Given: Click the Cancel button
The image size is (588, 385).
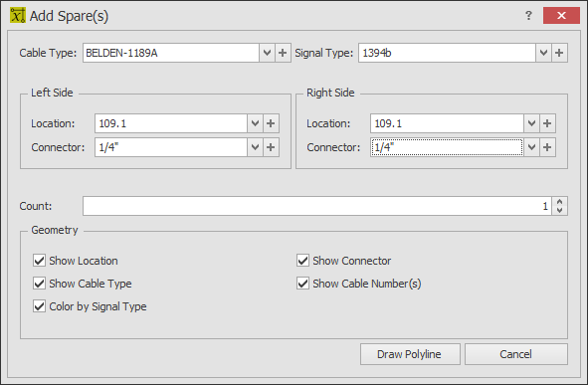Looking at the screenshot, I should [516, 354].
